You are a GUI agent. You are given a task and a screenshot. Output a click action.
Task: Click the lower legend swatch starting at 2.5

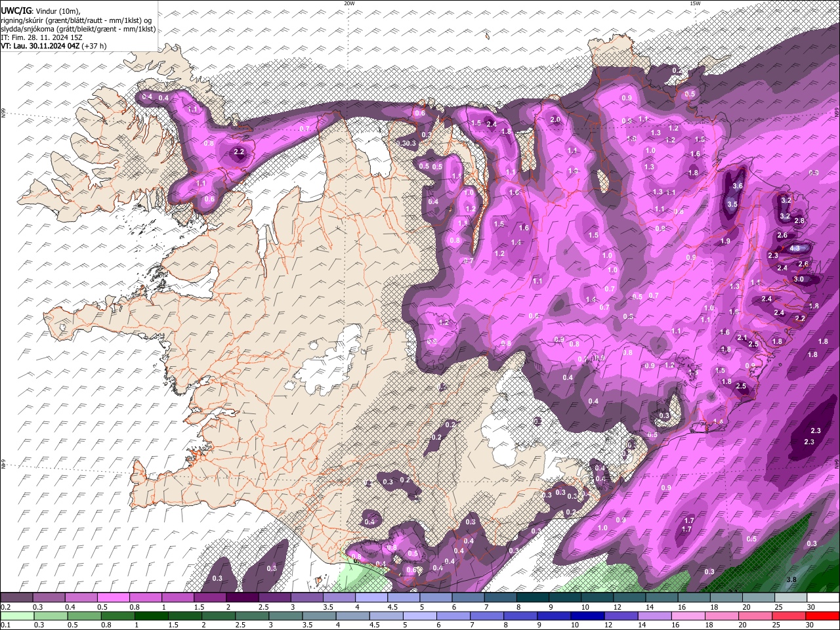[252, 616]
